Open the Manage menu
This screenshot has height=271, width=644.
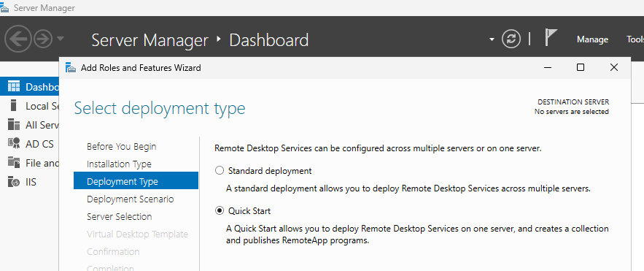(592, 39)
